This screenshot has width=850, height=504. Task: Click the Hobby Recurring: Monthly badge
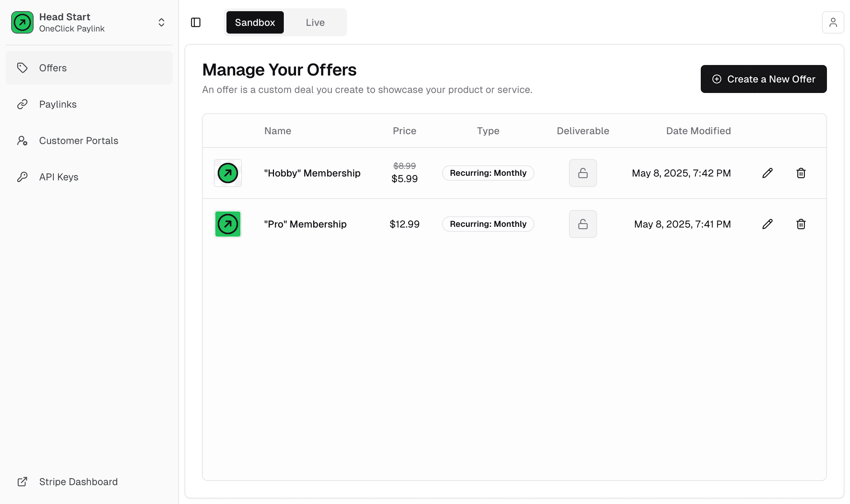tap(488, 173)
